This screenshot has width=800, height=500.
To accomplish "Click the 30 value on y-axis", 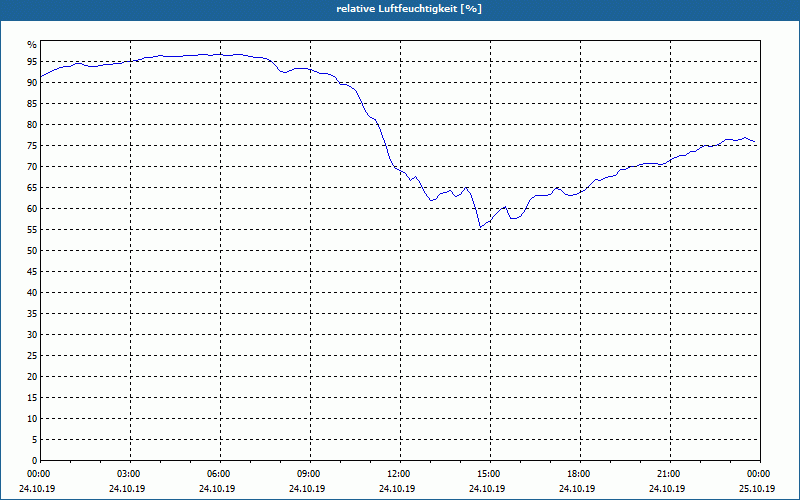I will (32, 335).
